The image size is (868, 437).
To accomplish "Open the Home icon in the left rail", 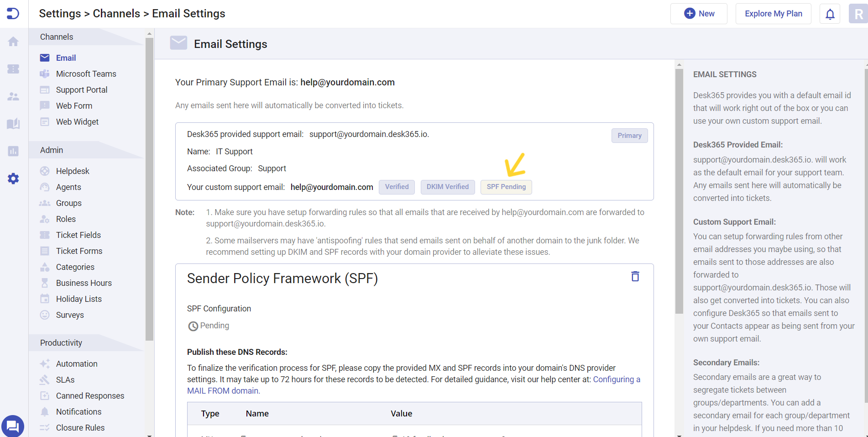I will 13,41.
